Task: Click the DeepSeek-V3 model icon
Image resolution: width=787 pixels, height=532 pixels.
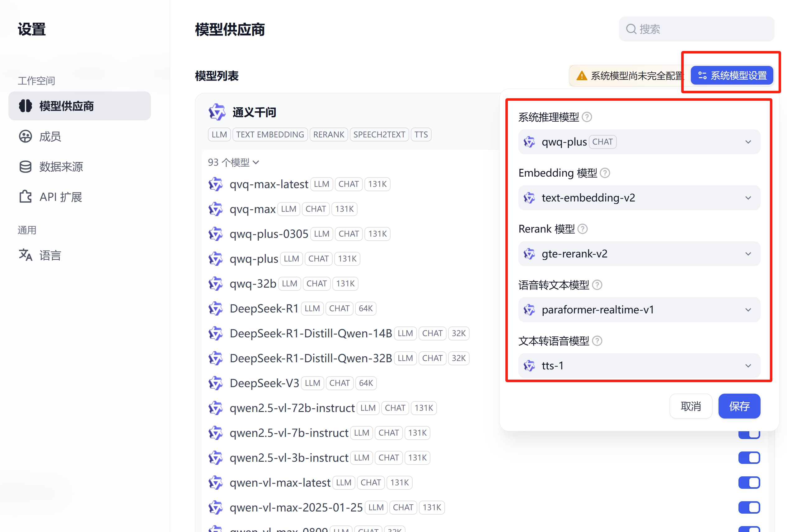Action: (x=215, y=383)
